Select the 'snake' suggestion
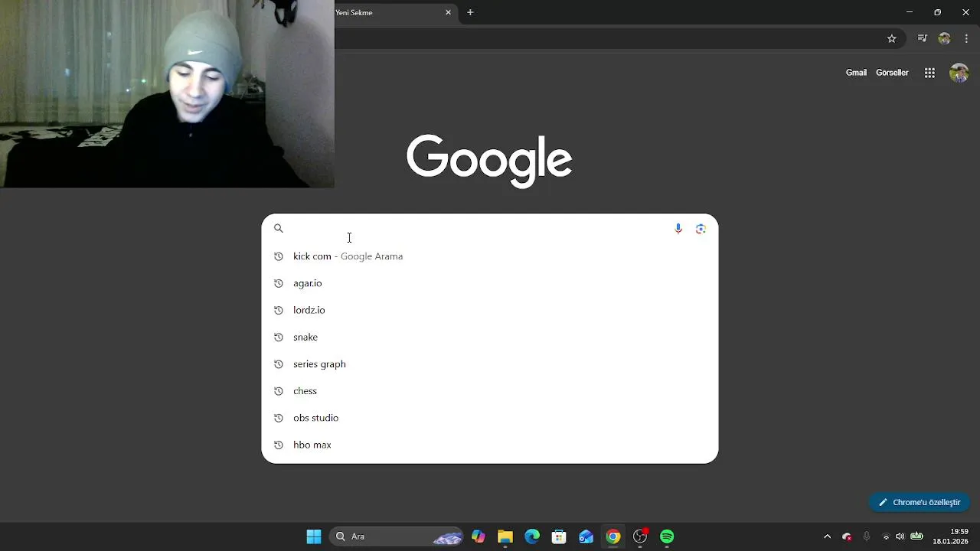The image size is (980, 551). pyautogui.click(x=490, y=337)
